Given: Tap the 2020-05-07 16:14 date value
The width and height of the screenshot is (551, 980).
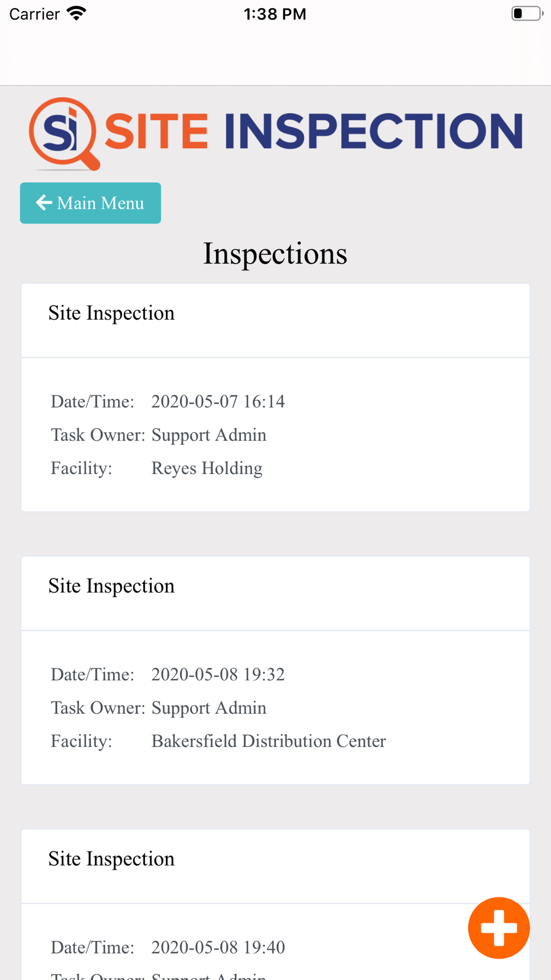Looking at the screenshot, I should (x=218, y=401).
